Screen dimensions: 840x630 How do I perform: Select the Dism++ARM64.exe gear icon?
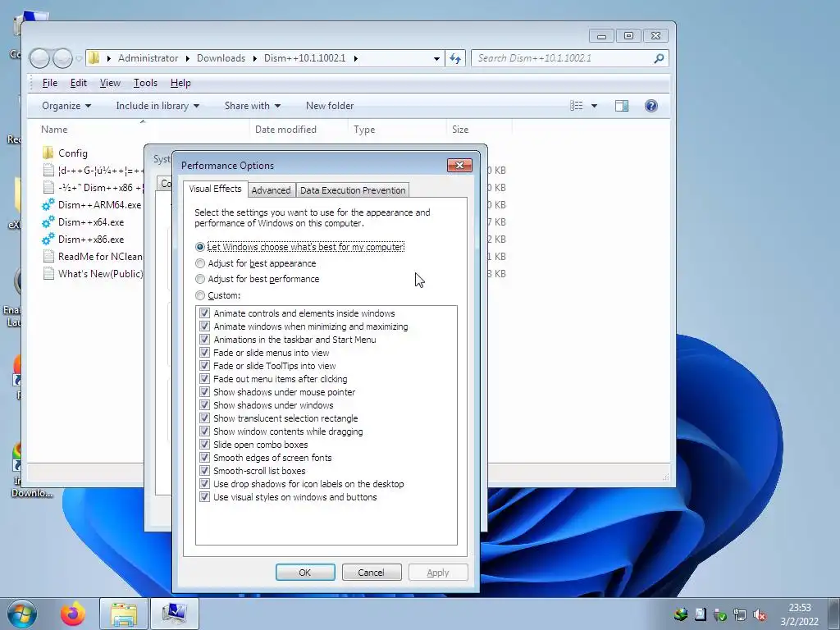click(48, 204)
